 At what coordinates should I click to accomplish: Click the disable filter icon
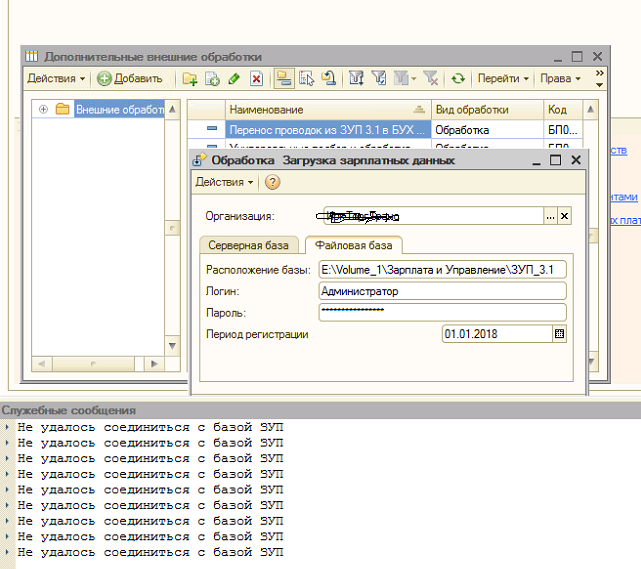(431, 78)
